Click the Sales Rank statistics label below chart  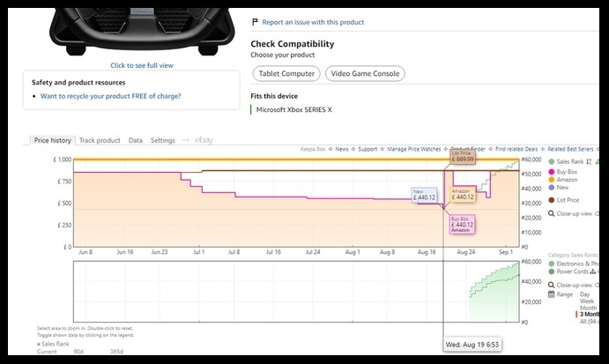coord(55,344)
